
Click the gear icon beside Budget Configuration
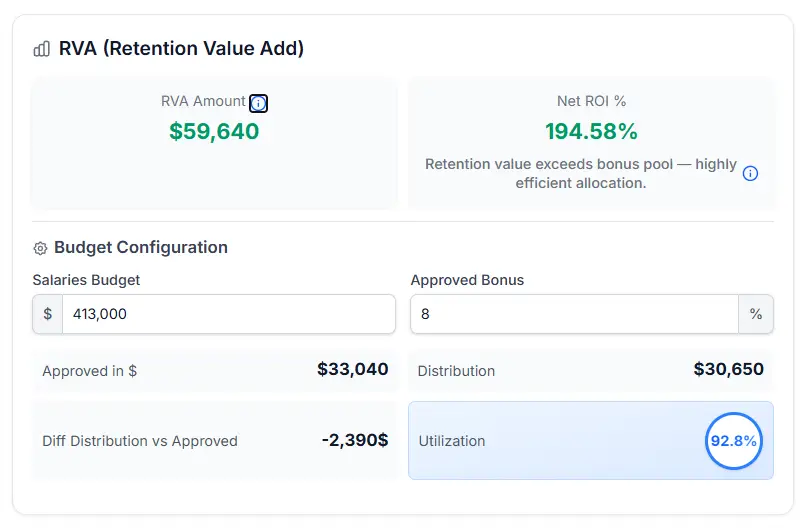pos(41,248)
